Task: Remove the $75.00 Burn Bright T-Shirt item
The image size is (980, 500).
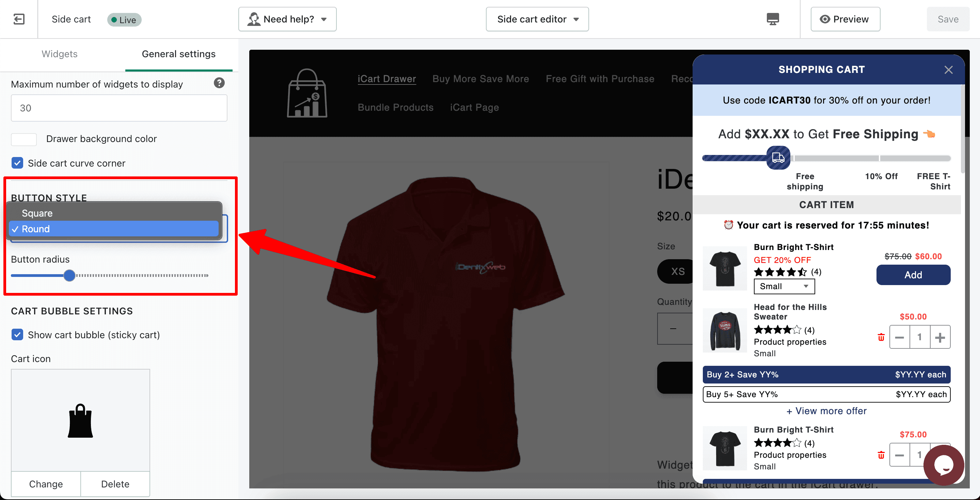Action: point(881,455)
